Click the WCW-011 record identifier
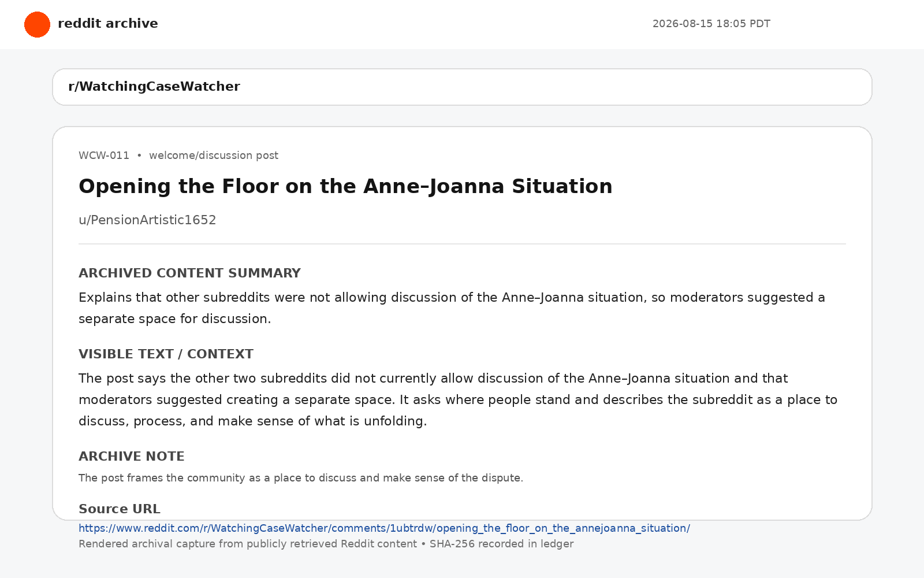The width and height of the screenshot is (924, 578). tap(104, 155)
